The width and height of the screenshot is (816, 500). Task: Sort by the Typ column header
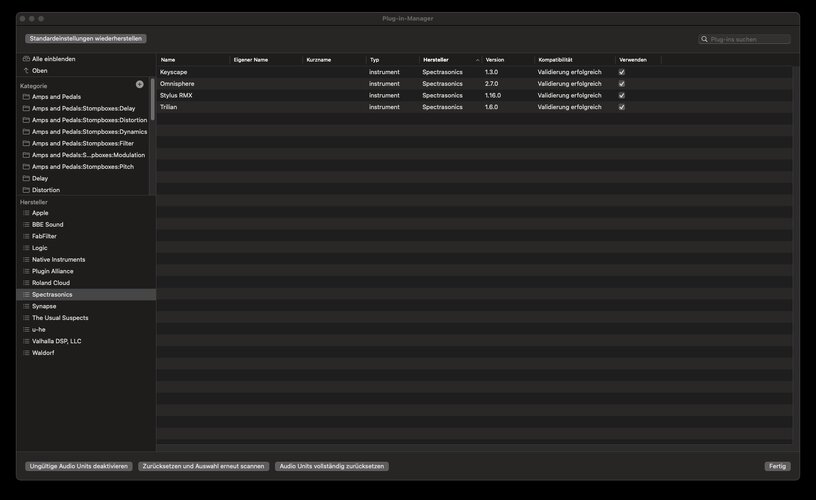pos(392,60)
